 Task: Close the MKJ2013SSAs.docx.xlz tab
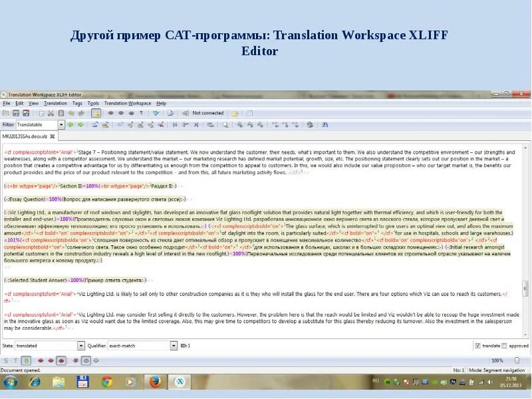[53, 136]
